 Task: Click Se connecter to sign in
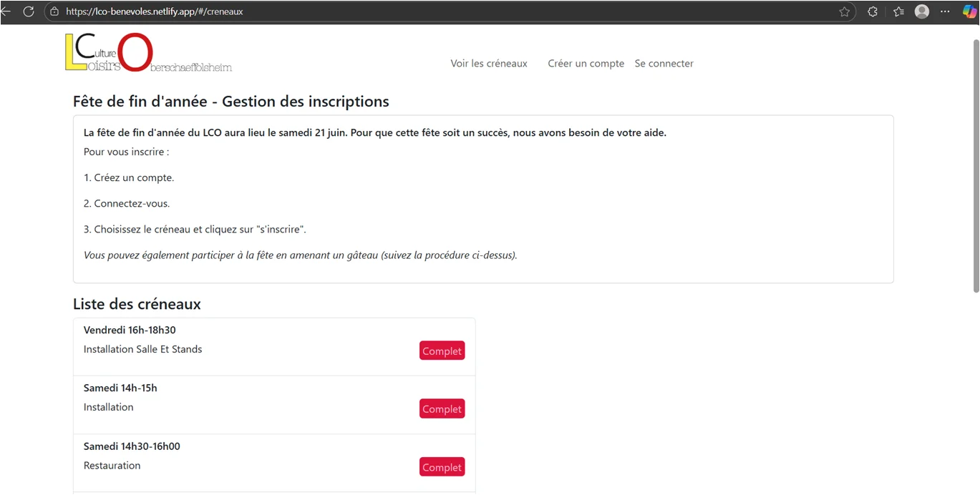[664, 63]
